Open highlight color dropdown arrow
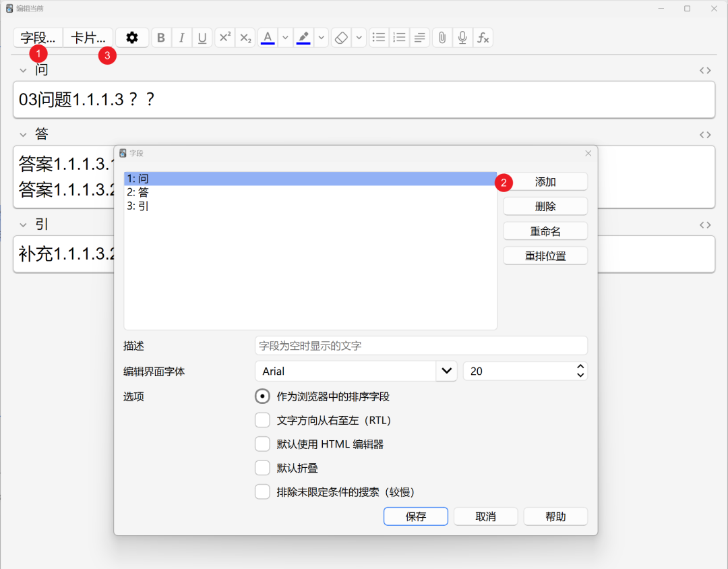The image size is (728, 569). tap(322, 38)
